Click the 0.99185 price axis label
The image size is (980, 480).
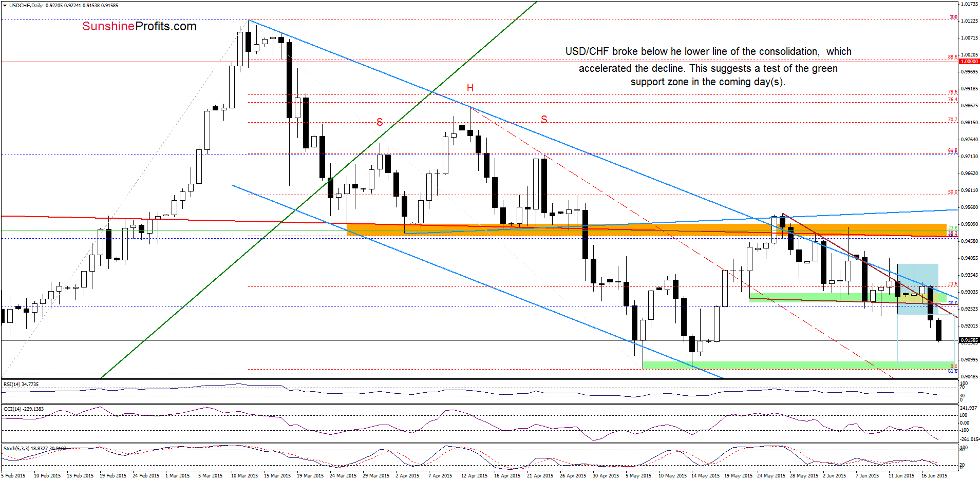969,89
